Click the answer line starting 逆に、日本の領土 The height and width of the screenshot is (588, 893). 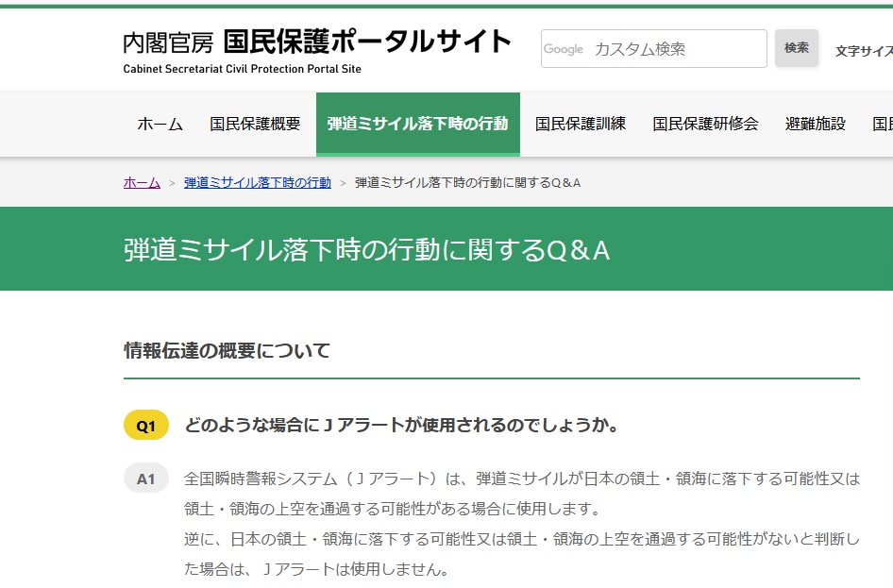522,539
